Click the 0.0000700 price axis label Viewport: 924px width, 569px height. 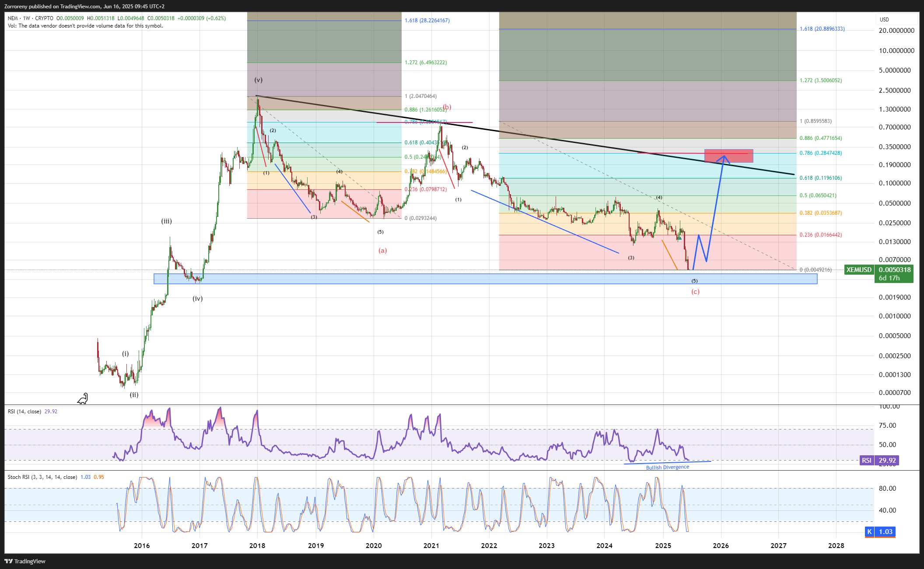[895, 393]
